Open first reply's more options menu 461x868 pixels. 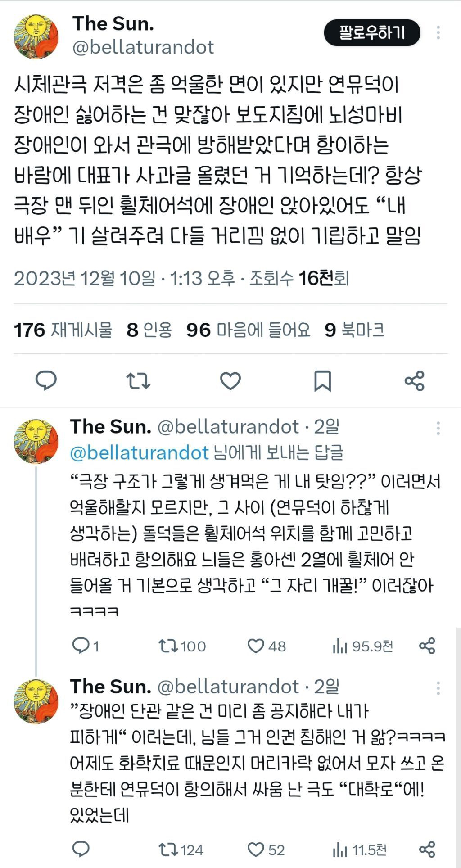tap(438, 428)
